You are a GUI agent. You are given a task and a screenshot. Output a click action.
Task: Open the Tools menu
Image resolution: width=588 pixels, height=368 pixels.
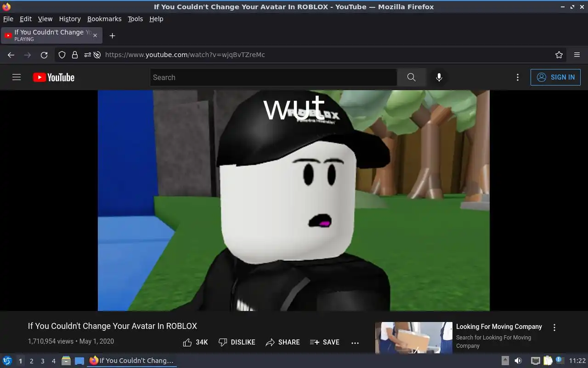135,19
